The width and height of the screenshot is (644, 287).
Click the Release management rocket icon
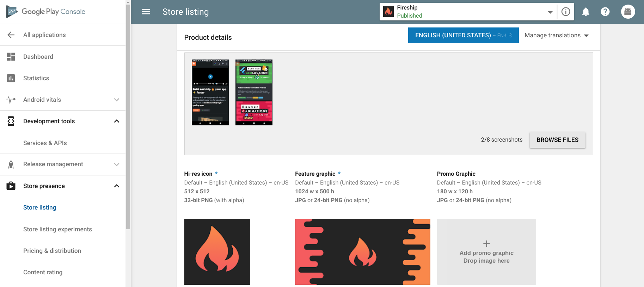(x=11, y=164)
